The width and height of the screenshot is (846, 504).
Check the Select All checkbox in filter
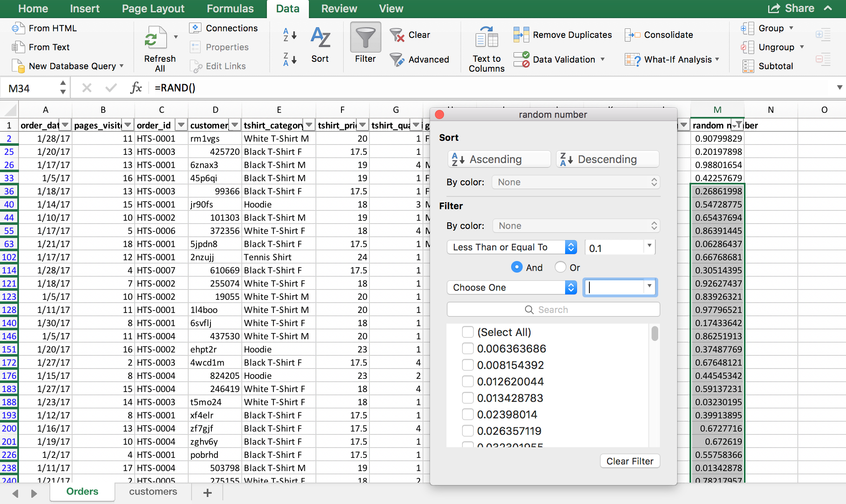467,331
